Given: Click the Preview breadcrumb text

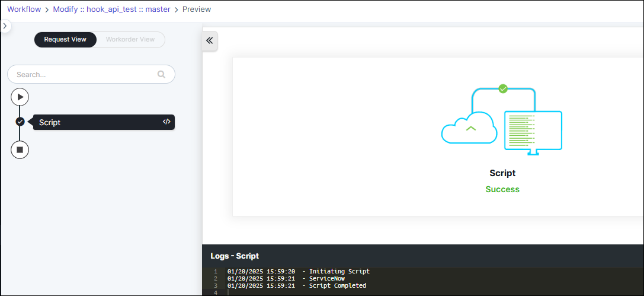Looking at the screenshot, I should pos(197,9).
